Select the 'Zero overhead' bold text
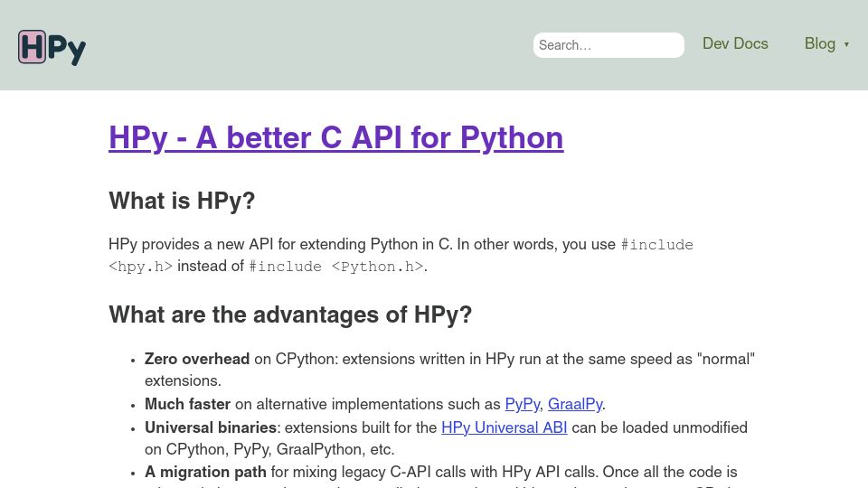Viewport: 868px width, 488px height. coord(197,359)
